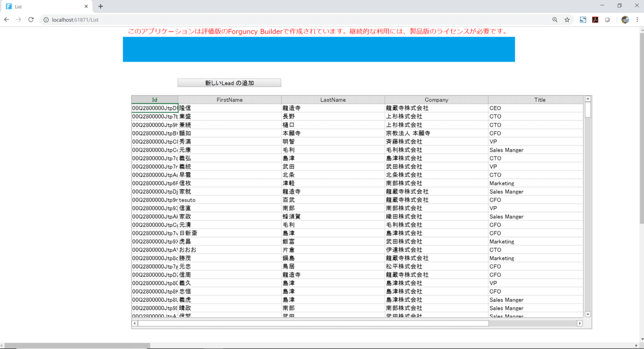This screenshot has width=644, height=349.
Task: Select the Company column header
Action: tap(436, 100)
